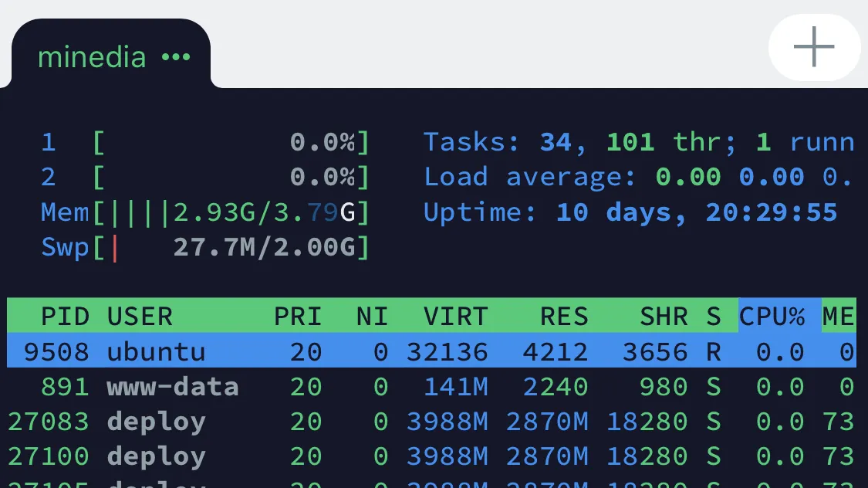Screen dimensions: 868x488
Task: Click the NI column header
Action: pyautogui.click(x=372, y=317)
